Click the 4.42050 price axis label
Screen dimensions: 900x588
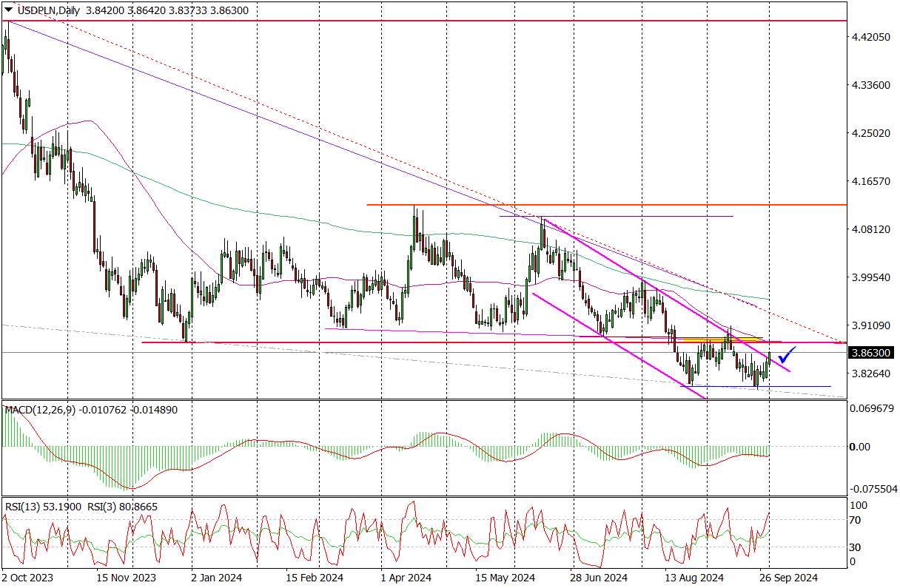[x=871, y=37]
